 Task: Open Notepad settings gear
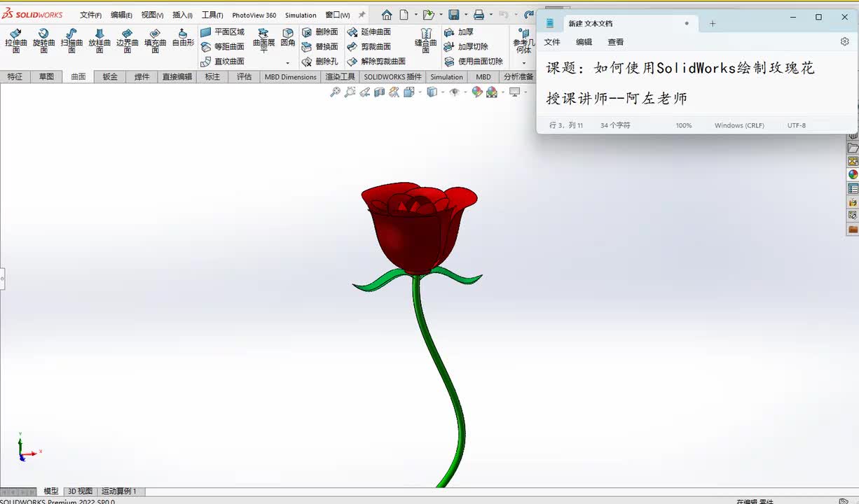coord(844,42)
